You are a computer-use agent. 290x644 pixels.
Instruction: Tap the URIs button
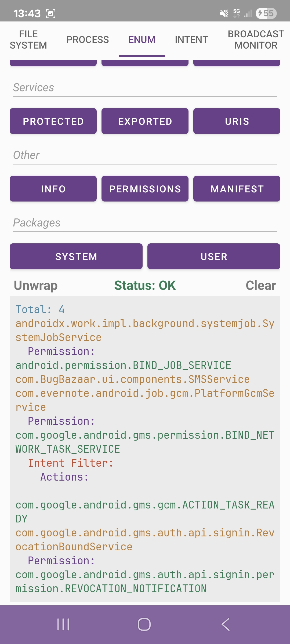(x=237, y=121)
